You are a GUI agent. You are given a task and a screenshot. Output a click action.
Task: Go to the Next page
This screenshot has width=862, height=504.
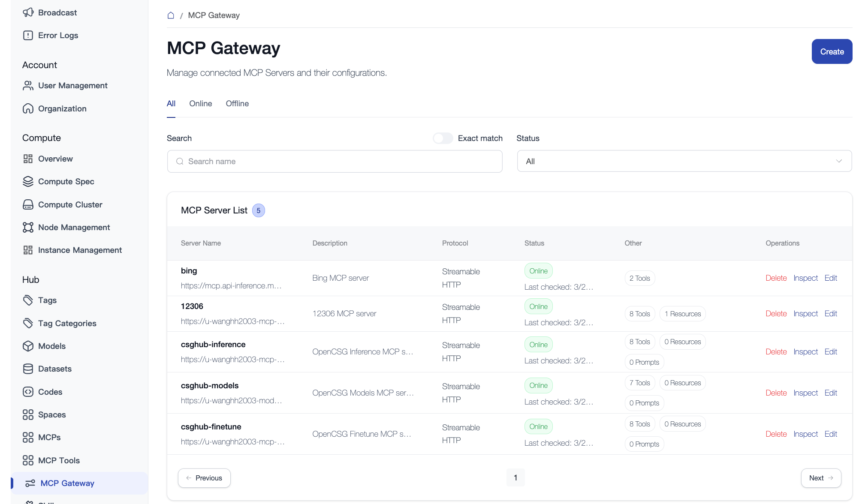[x=820, y=478]
